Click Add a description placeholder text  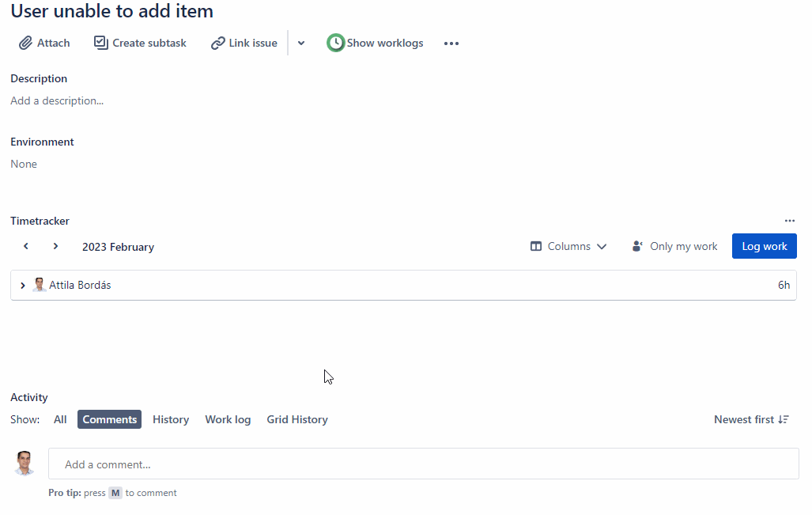[x=57, y=101]
